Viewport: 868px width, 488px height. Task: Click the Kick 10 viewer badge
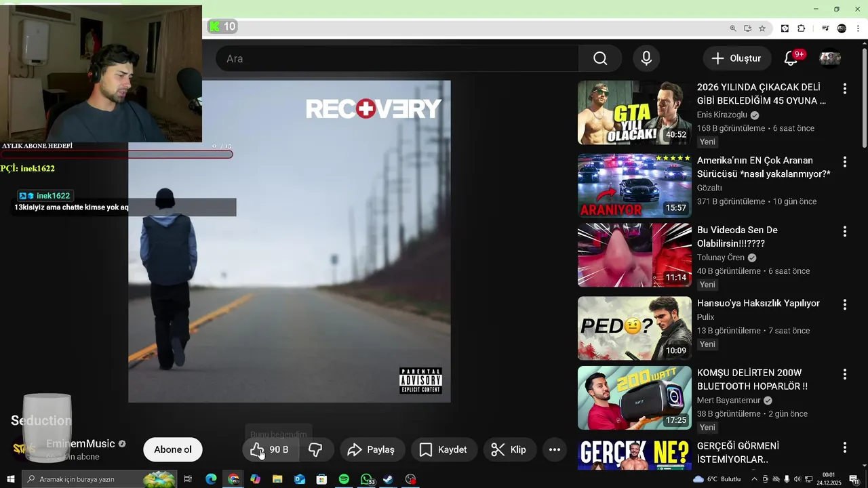pyautogui.click(x=223, y=26)
